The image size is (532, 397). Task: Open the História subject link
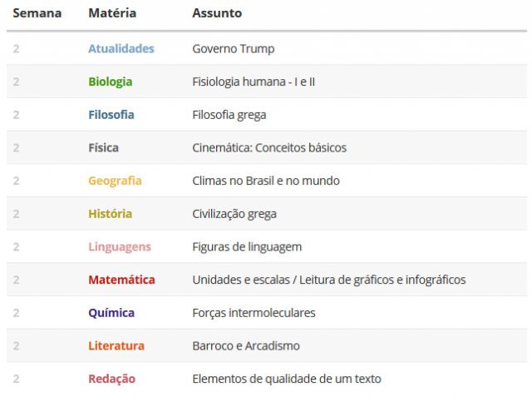point(111,214)
